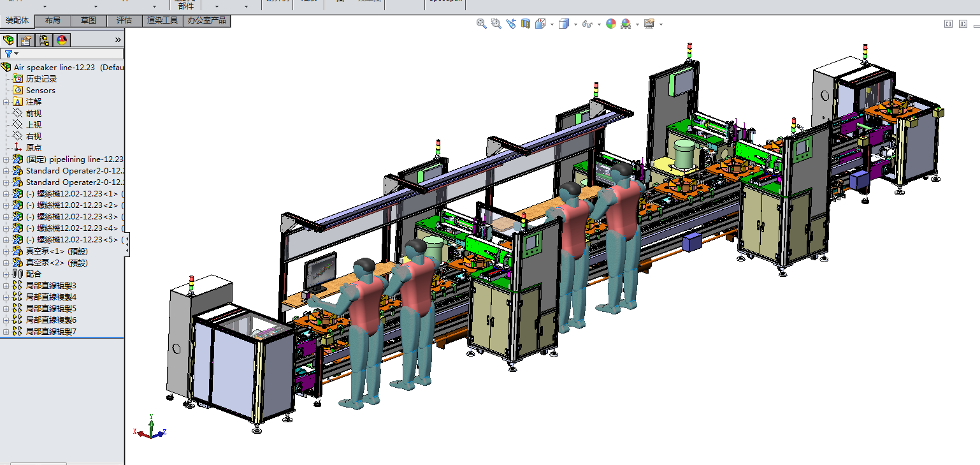Expand the 螺絲機12.02-12.23<1> component

(6, 193)
